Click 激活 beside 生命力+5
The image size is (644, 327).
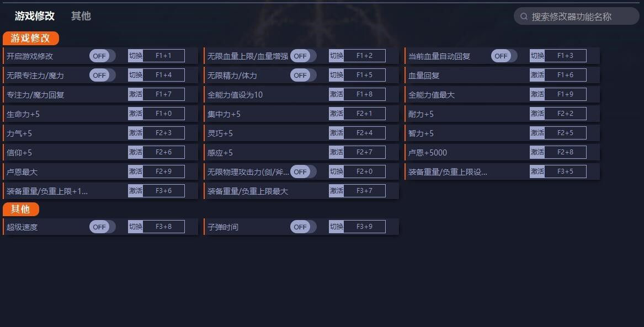tap(135, 114)
